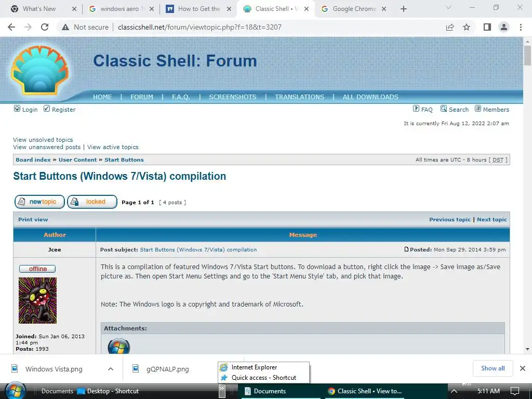Click the browser Forward arrow

pos(28,27)
